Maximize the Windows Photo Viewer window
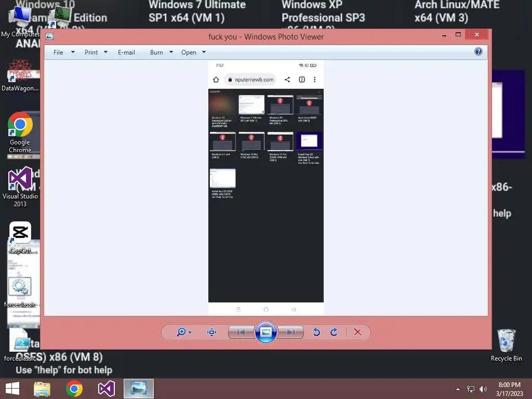 point(458,35)
